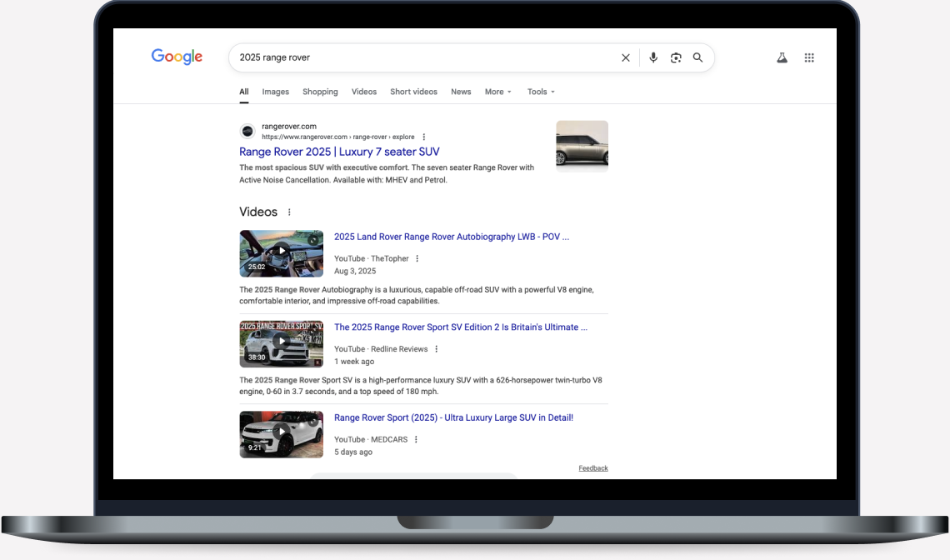Select the Short videos tab
The image size is (950, 560).
click(x=413, y=92)
